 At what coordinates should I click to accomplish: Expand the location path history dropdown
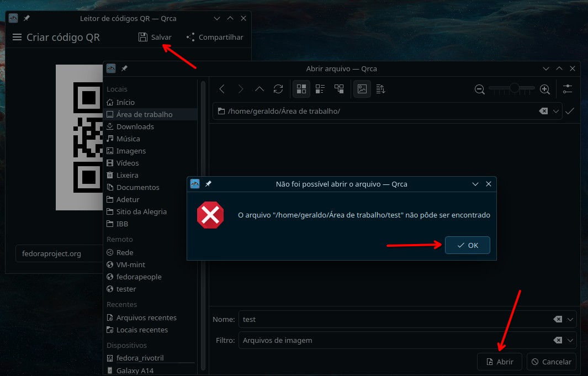pyautogui.click(x=556, y=112)
